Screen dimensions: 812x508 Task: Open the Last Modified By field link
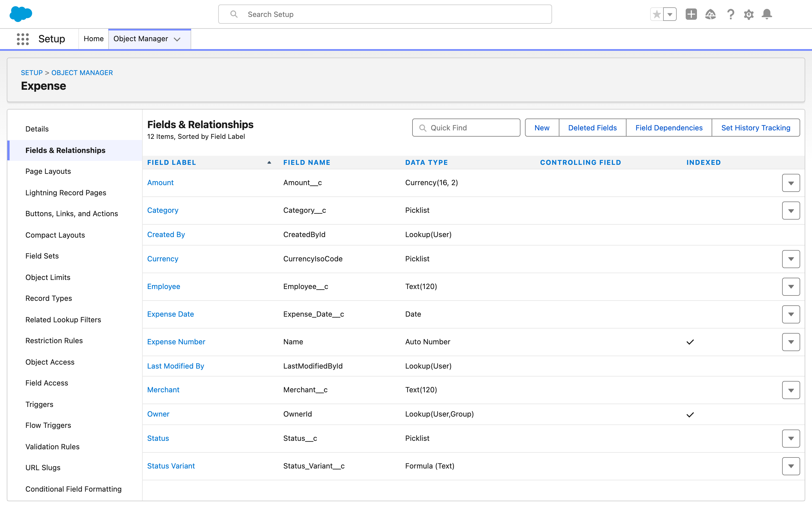[175, 366]
